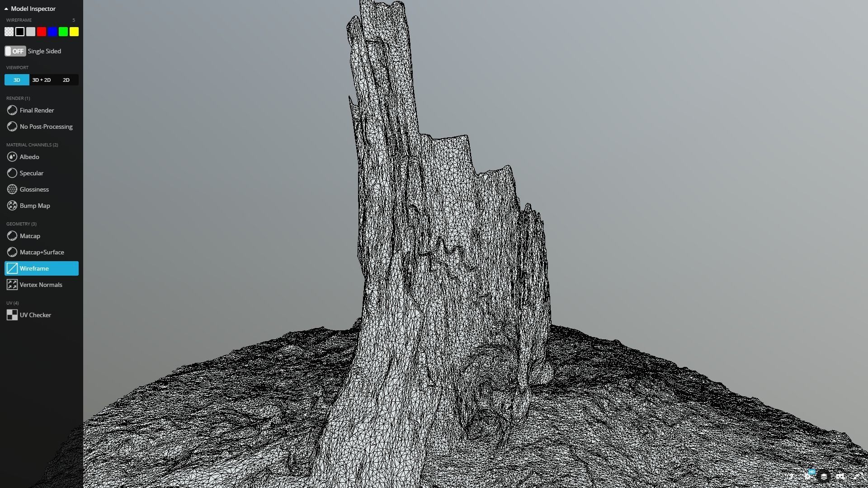Screen dimensions: 868x488
Task: Open the UV Checker view
Action: click(42, 315)
